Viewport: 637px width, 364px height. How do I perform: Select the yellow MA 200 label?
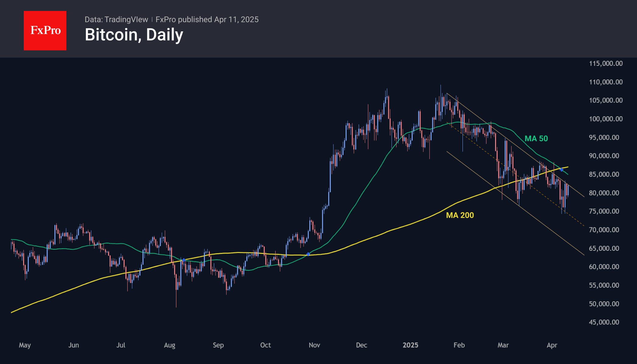point(460,215)
